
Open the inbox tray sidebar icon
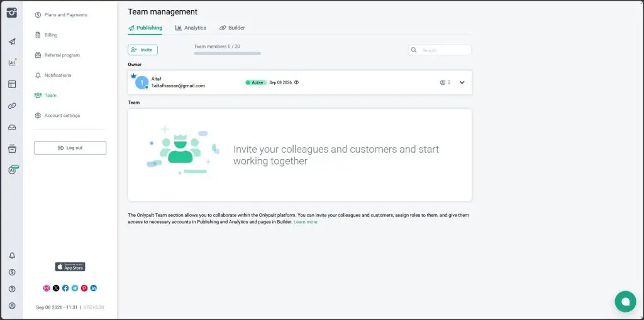[x=12, y=128]
